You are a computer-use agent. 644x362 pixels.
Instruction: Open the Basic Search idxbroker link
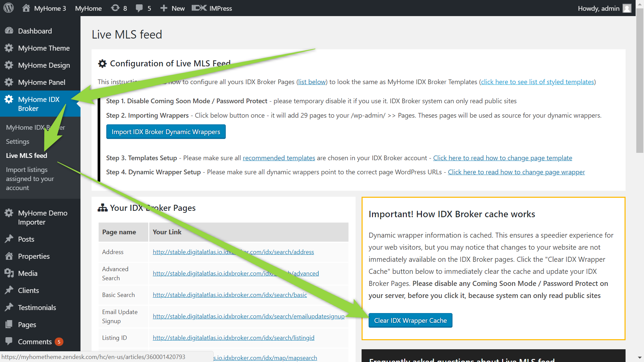pos(230,295)
